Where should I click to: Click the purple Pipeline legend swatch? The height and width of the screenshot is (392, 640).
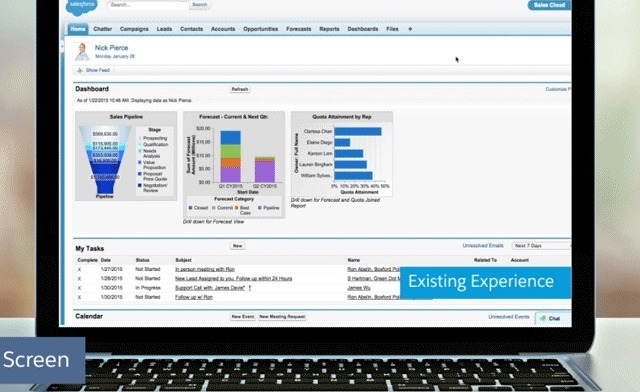click(260, 208)
